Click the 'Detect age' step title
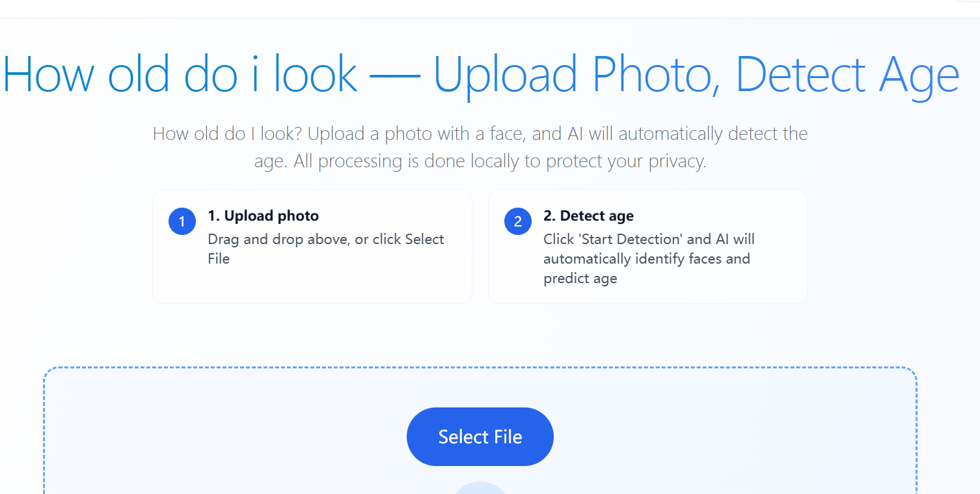 pyautogui.click(x=588, y=215)
